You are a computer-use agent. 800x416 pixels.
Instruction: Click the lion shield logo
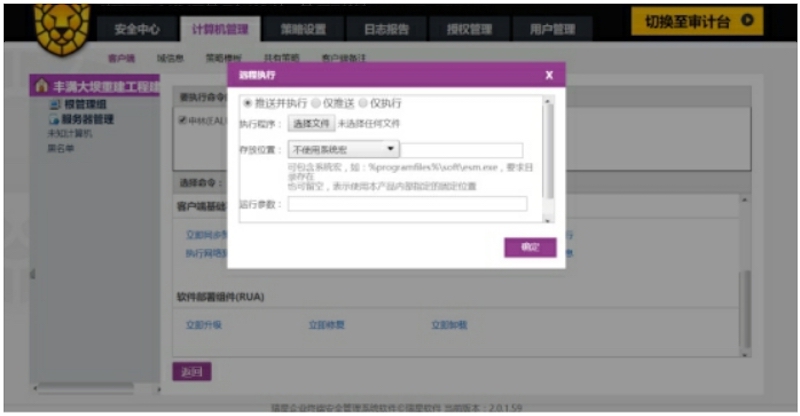(x=62, y=25)
